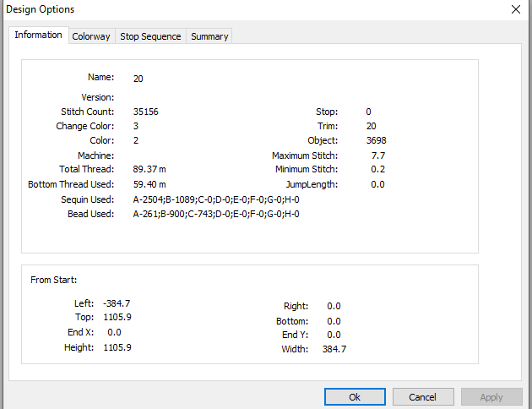Click the Information tab
The height and width of the screenshot is (409, 532).
38,35
